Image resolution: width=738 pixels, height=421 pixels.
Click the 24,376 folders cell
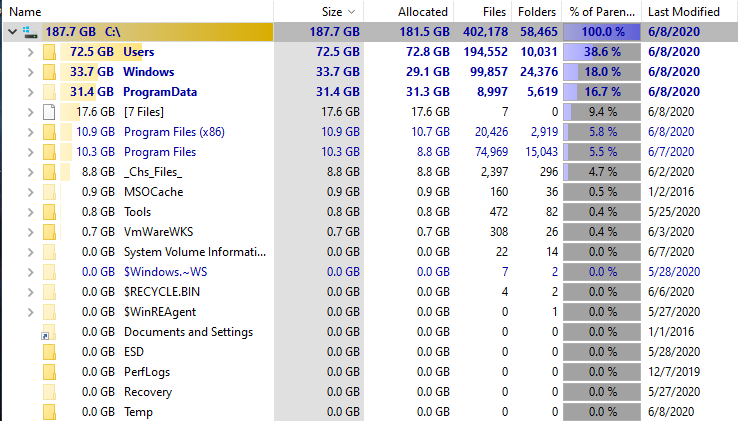539,72
